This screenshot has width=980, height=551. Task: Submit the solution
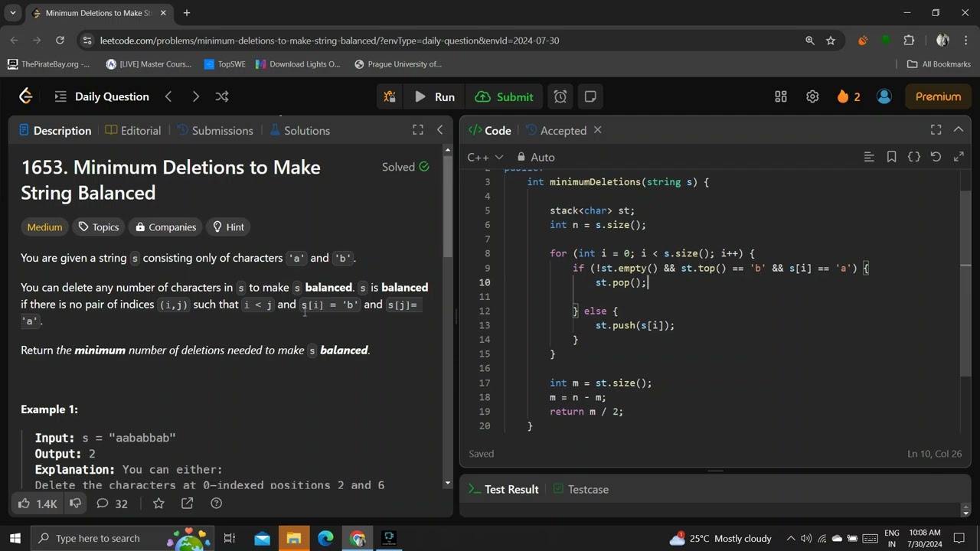(504, 96)
